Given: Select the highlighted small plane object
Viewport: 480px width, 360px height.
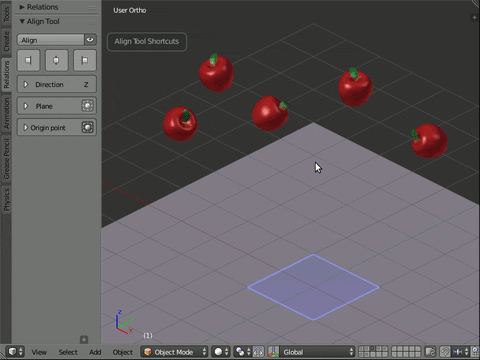Looking at the screenshot, I should click(313, 287).
